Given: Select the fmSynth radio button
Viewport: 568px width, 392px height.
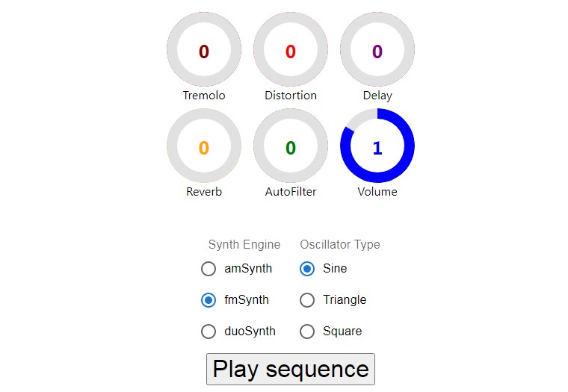Looking at the screenshot, I should click(x=209, y=300).
